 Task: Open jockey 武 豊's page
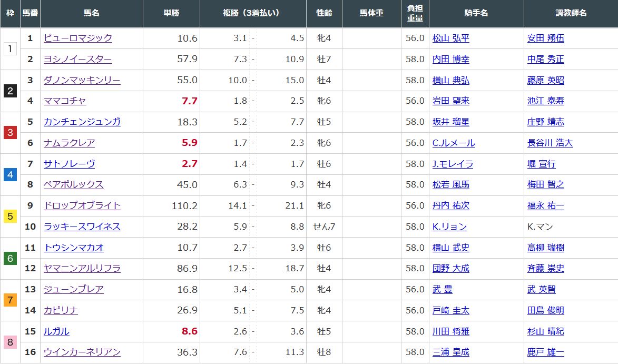[x=442, y=289]
